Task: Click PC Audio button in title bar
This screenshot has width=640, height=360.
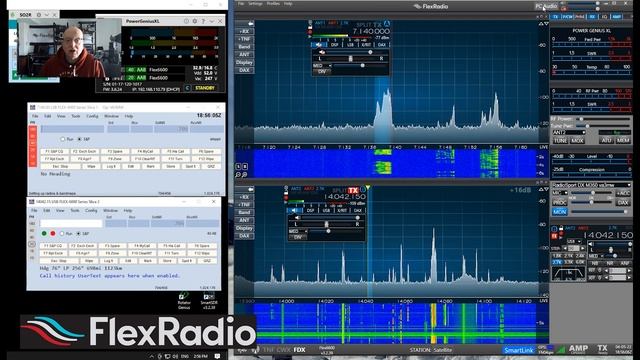Action: point(546,6)
